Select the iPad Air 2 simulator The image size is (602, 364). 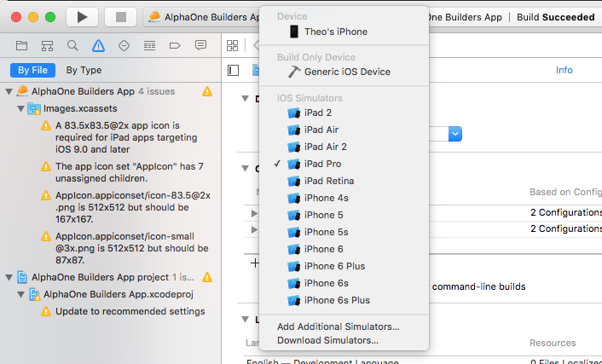pyautogui.click(x=344, y=147)
